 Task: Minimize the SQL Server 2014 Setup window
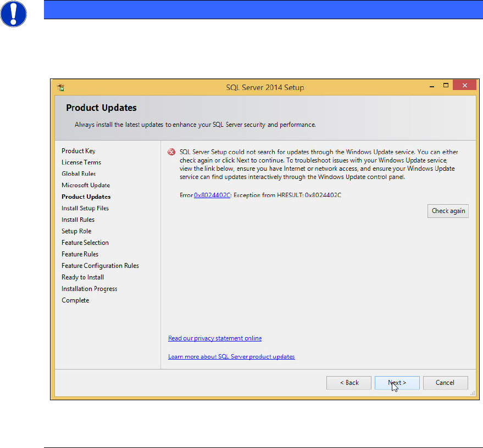(x=432, y=86)
